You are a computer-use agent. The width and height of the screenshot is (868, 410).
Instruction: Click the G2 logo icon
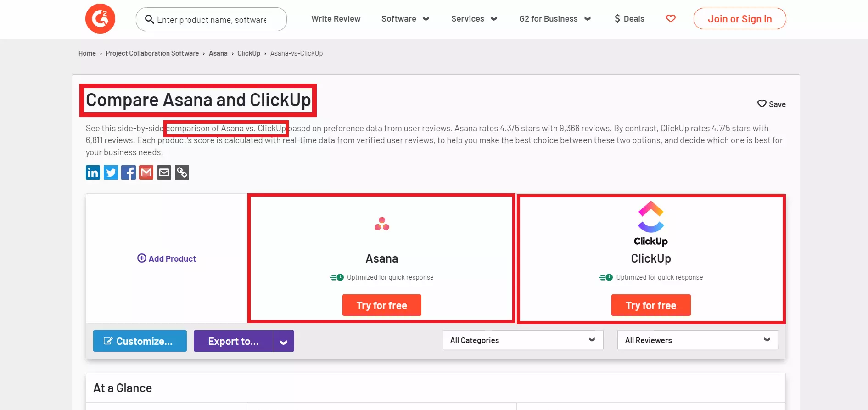pyautogui.click(x=100, y=19)
